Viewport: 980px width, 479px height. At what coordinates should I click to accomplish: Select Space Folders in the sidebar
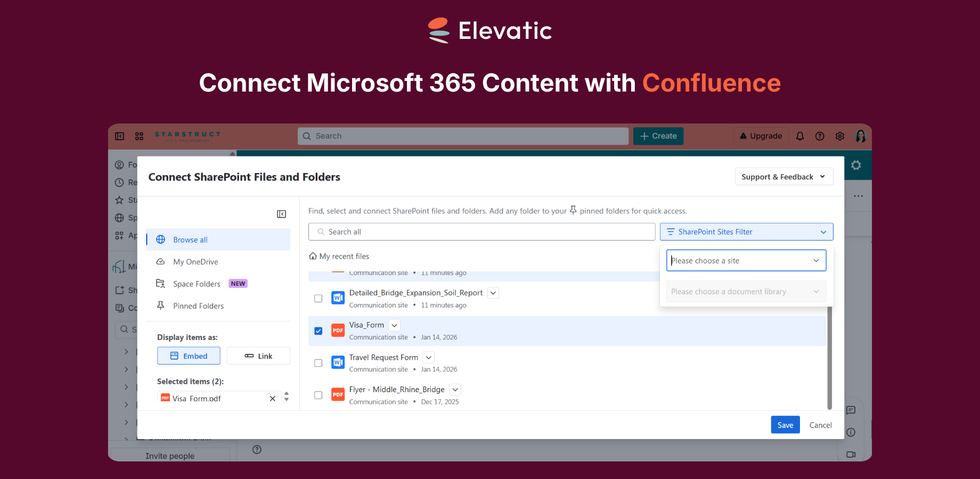coord(197,283)
